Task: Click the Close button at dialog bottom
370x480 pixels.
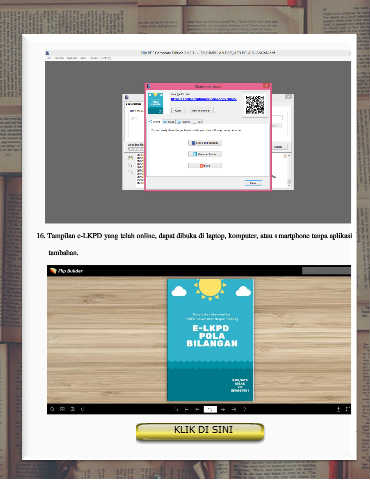Action: (x=253, y=183)
